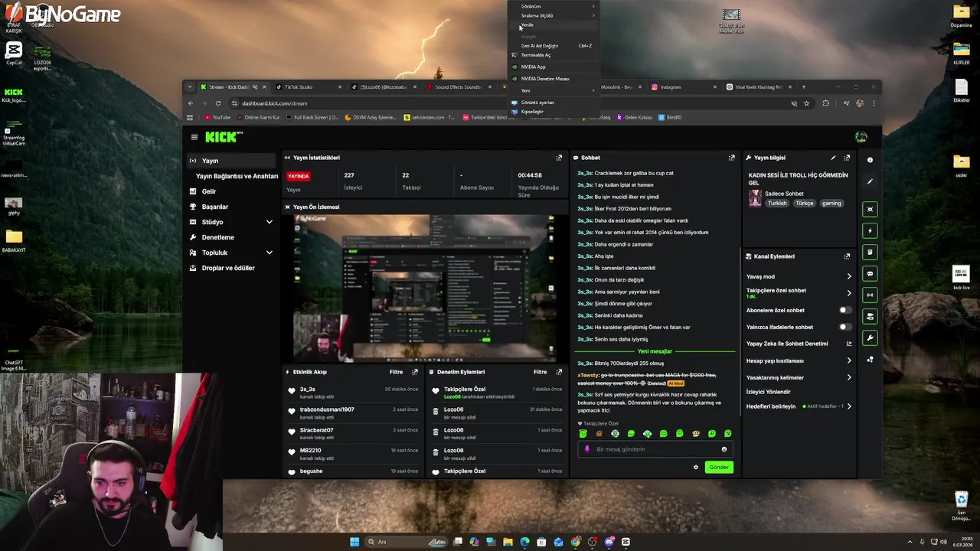This screenshot has height=551, width=980.
Task: Click the Bir mesaj gönderin chat input
Action: pyautogui.click(x=655, y=449)
